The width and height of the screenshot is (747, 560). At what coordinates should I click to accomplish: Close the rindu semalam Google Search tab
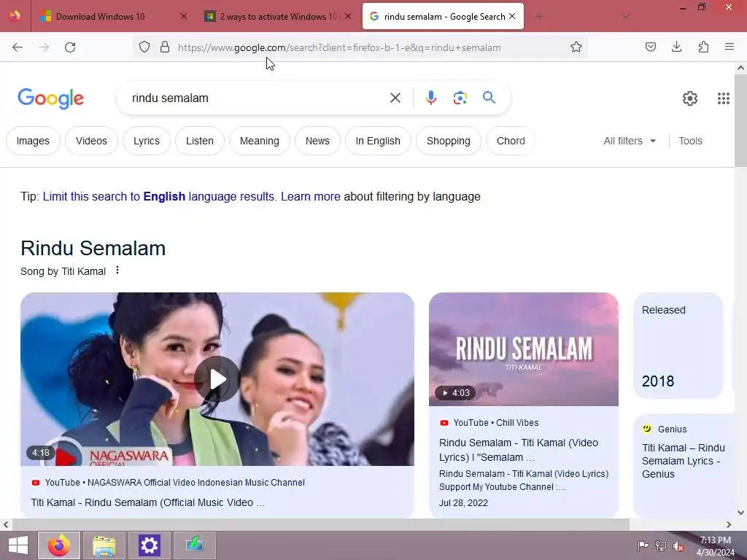pos(512,16)
